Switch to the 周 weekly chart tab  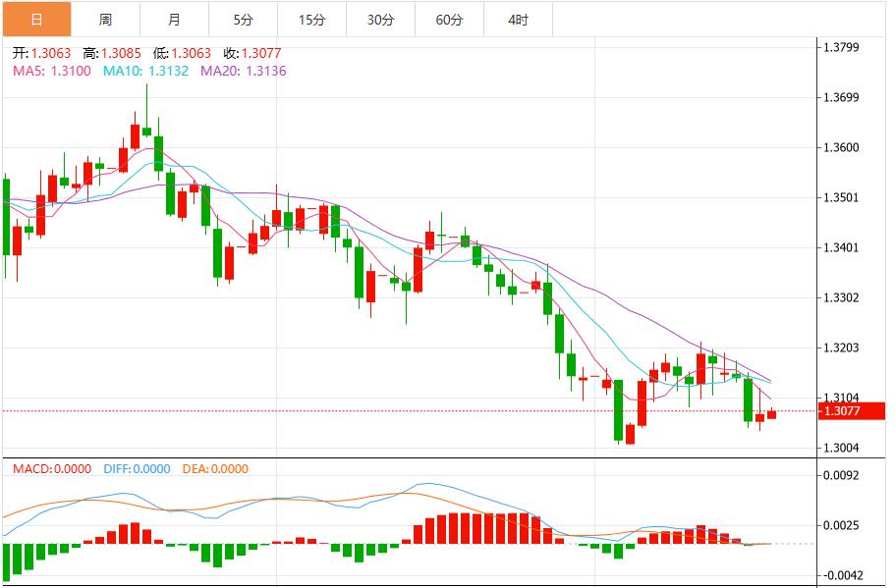(x=103, y=18)
